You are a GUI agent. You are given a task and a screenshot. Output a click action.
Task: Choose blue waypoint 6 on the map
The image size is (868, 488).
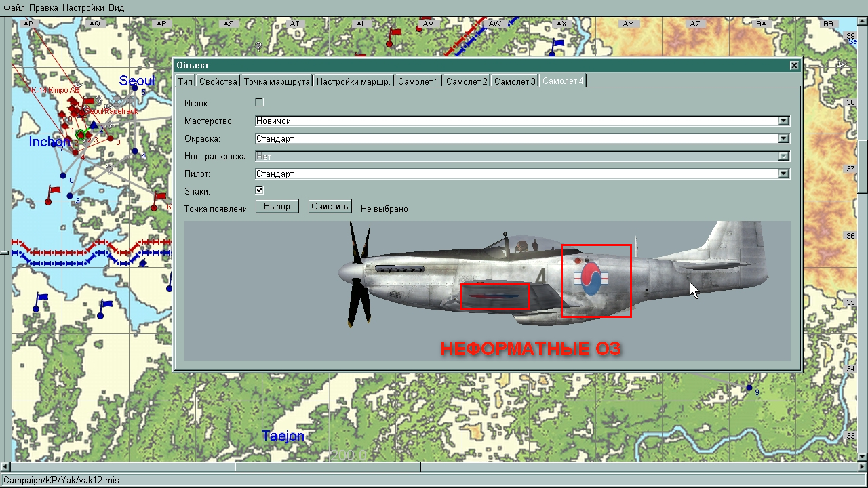click(64, 175)
